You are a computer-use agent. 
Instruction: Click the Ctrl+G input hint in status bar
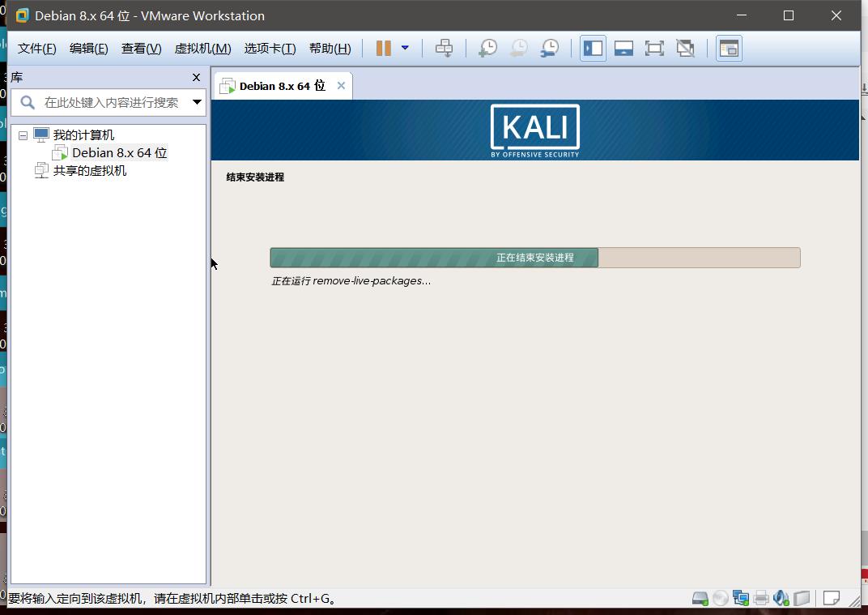[x=172, y=598]
